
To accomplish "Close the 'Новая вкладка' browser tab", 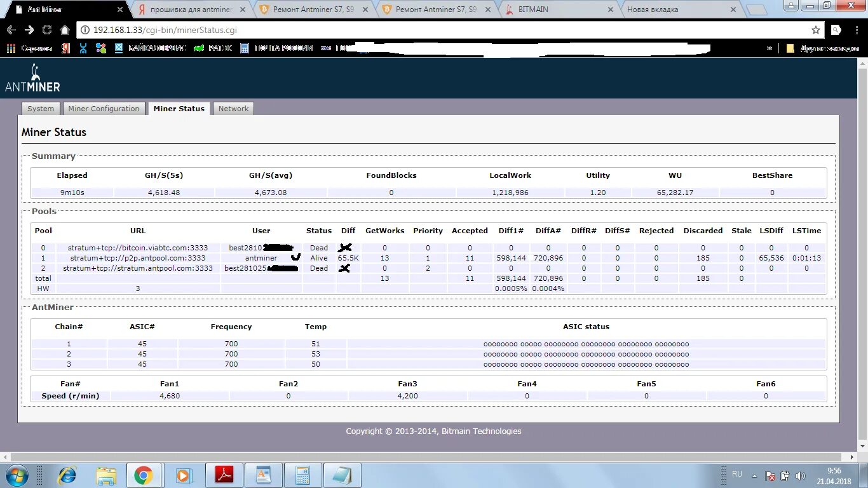I will (x=733, y=10).
